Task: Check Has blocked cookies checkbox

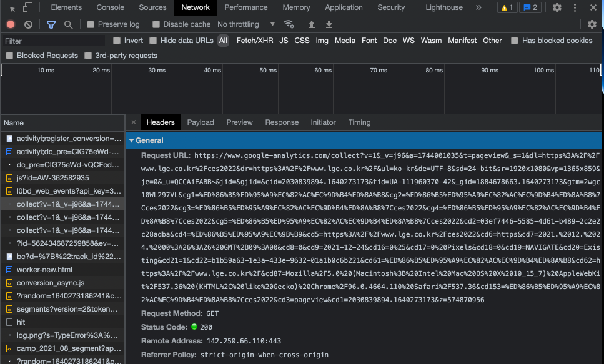Action: pos(515,41)
